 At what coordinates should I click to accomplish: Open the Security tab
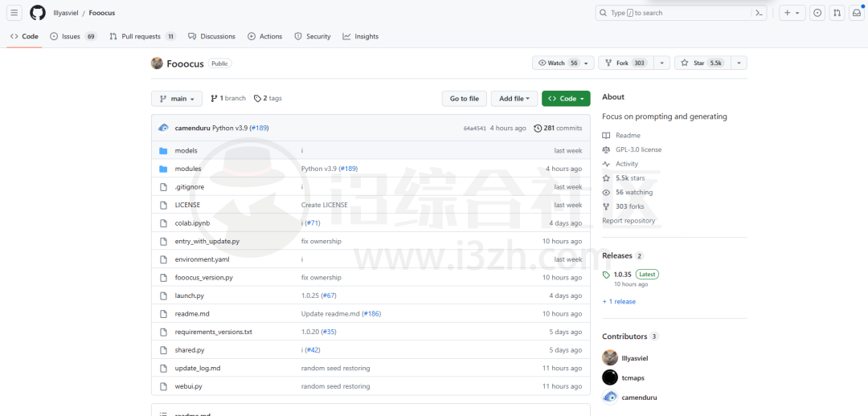pyautogui.click(x=312, y=36)
